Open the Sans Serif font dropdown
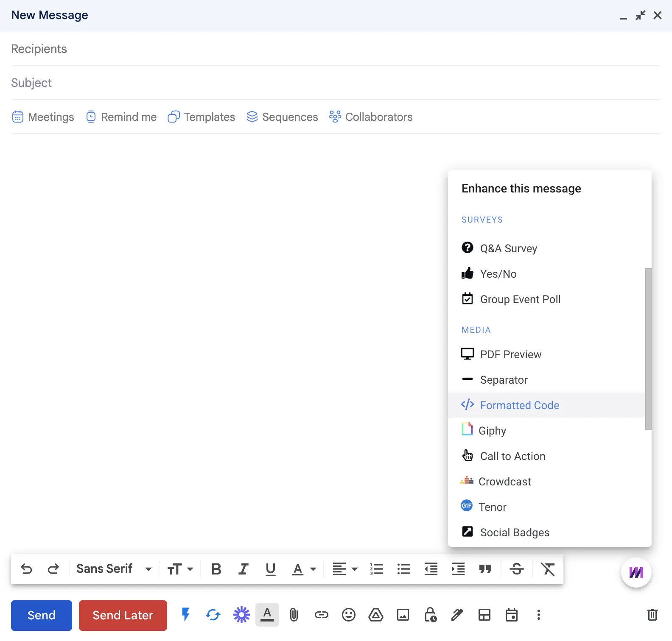Screen dimensions: 672x641 [114, 569]
